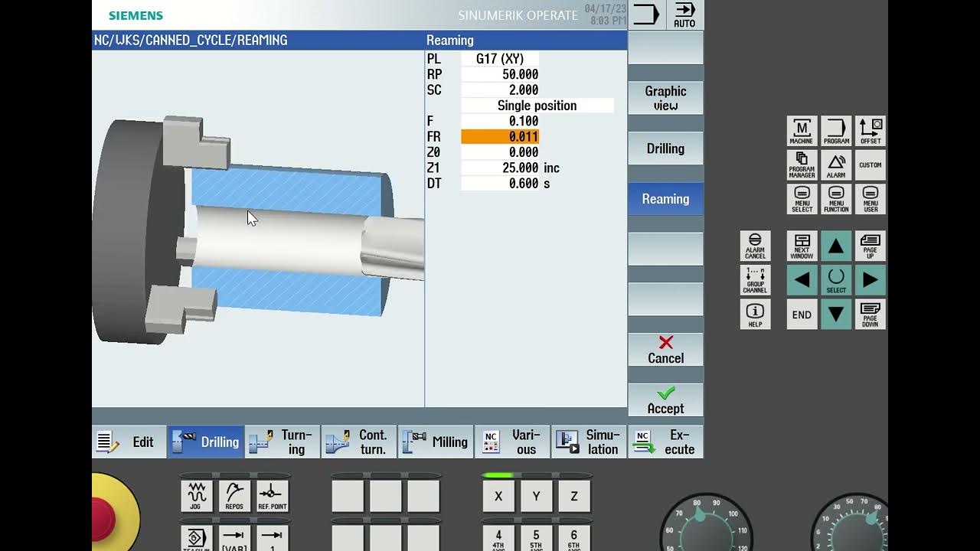Open the Single position selector
The image size is (980, 551).
point(537,106)
